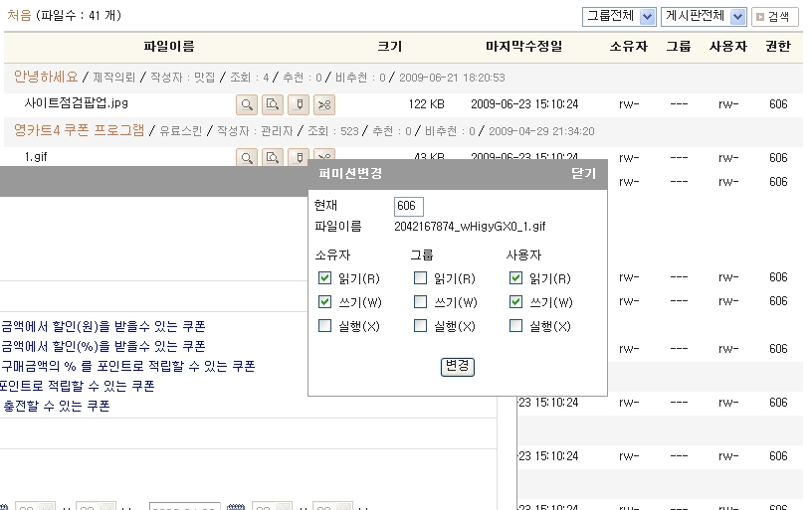Image resolution: width=812 pixels, height=510 pixels.
Task: Click 606 permission value for 사이트점검팝업.jpg
Action: 778,104
